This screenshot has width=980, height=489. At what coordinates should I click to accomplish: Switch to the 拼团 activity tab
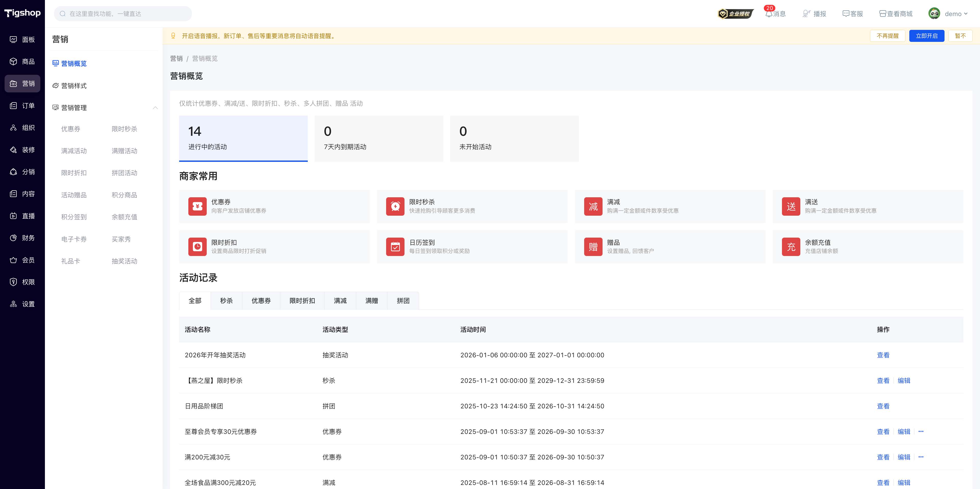coord(403,301)
